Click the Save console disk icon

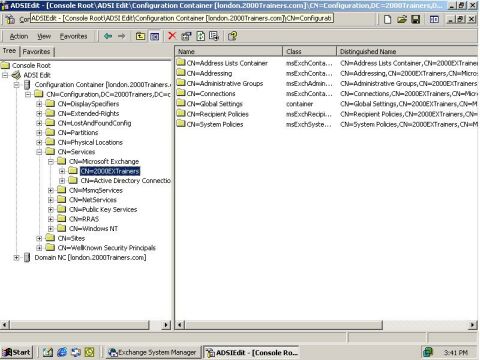416,19
